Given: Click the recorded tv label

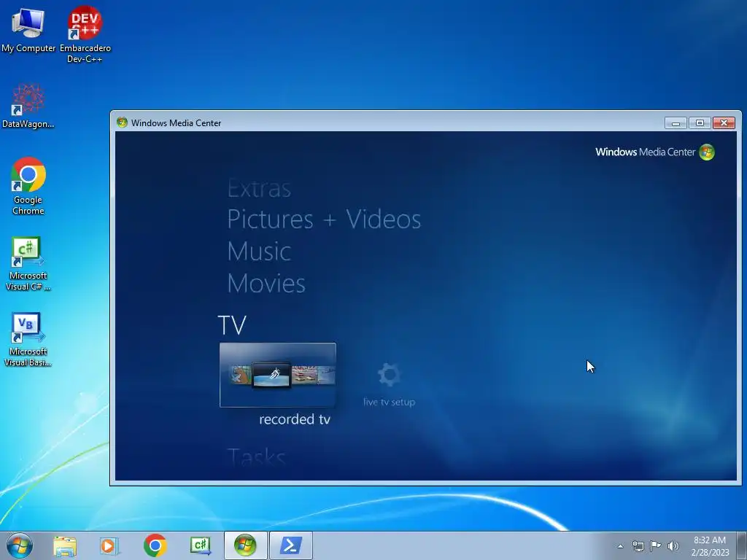Looking at the screenshot, I should [295, 419].
